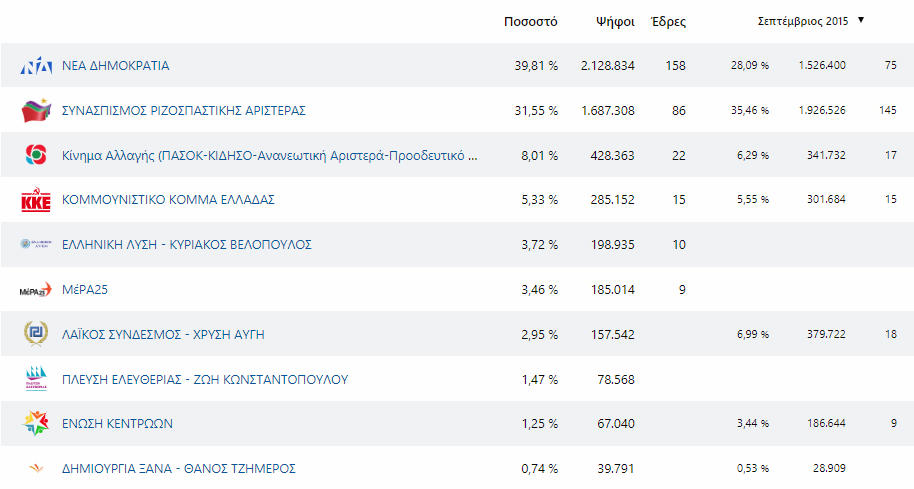
Task: Click the 2015 percentage 35,46 %
Action: point(750,110)
